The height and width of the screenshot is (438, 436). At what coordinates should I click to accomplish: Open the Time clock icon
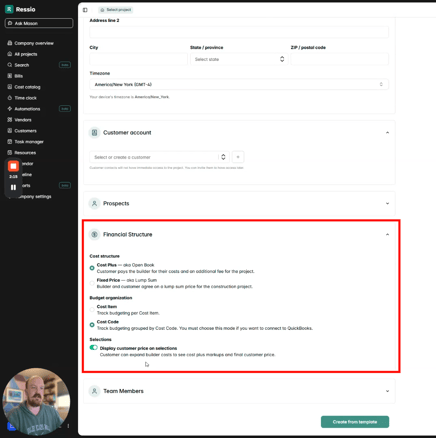pyautogui.click(x=10, y=98)
